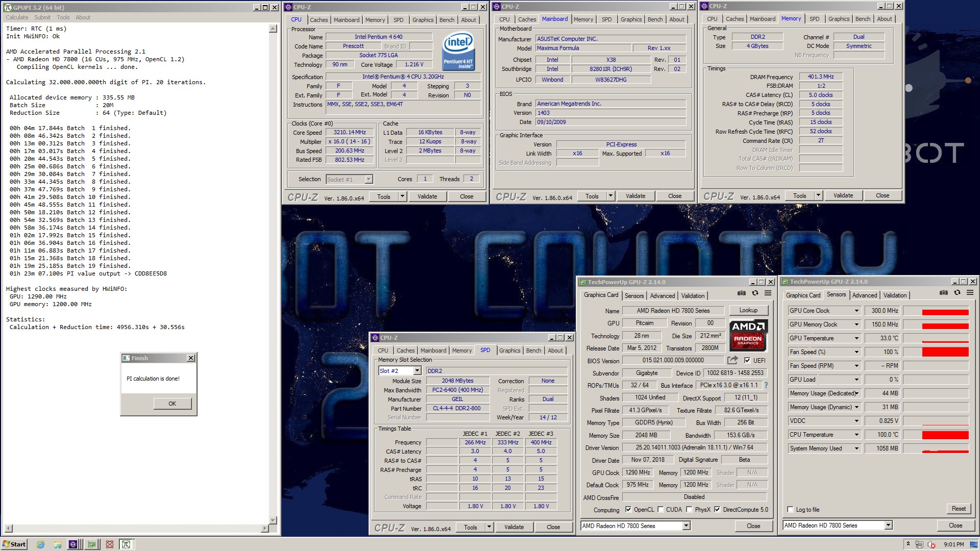980x551 pixels.
Task: Enable the Log to file checkbox
Action: 790,510
